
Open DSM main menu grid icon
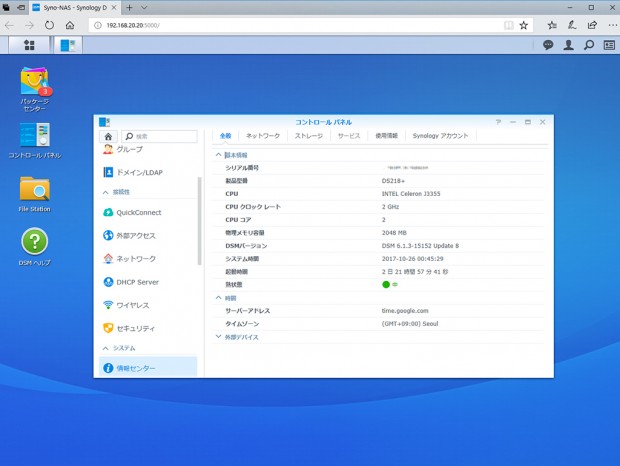click(29, 45)
